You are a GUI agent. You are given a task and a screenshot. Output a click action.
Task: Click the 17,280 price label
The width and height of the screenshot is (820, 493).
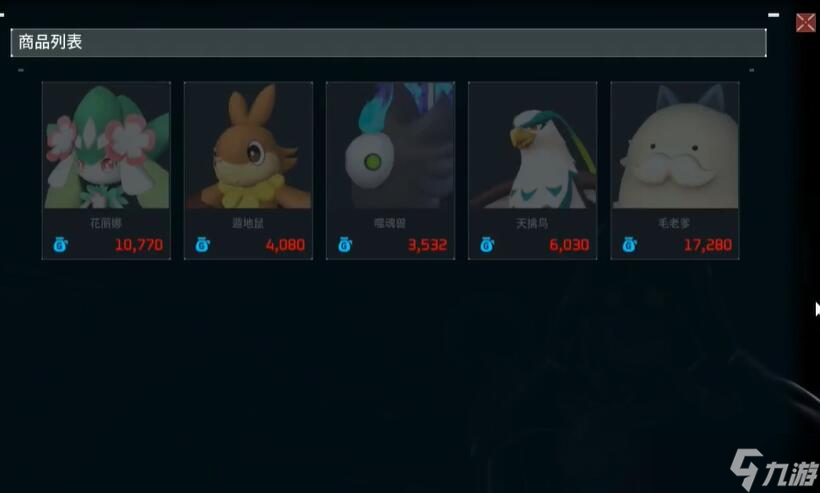click(708, 245)
